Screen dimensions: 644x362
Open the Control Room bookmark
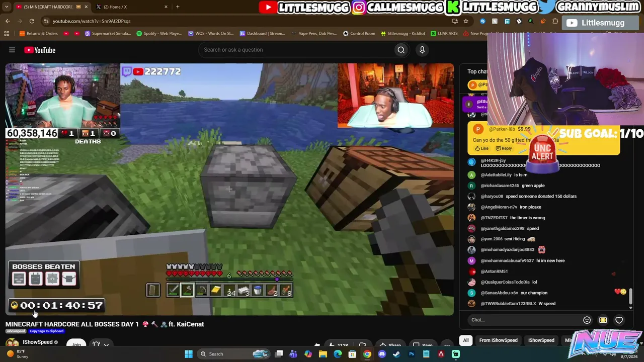359,34
